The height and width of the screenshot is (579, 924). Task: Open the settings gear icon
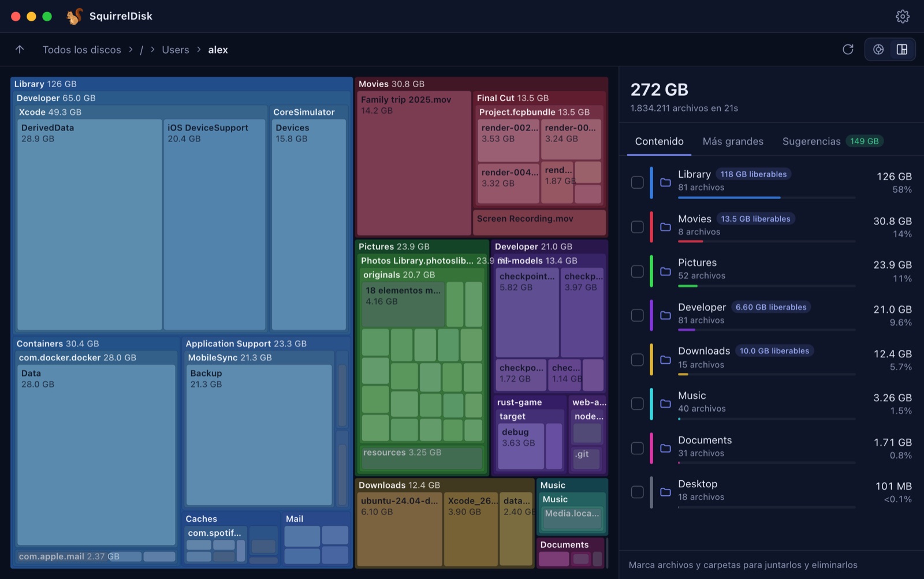coord(902,16)
